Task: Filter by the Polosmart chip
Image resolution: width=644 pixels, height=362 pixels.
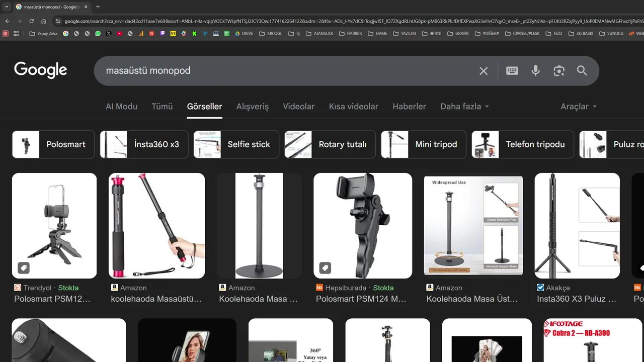Action: click(x=53, y=144)
